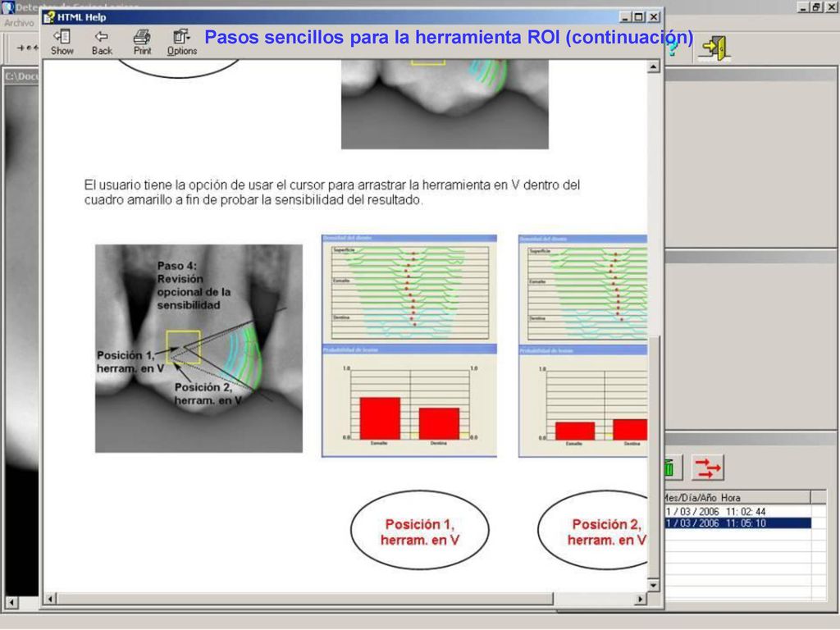Click main window scroll-left arrow at bottom

coord(11,603)
